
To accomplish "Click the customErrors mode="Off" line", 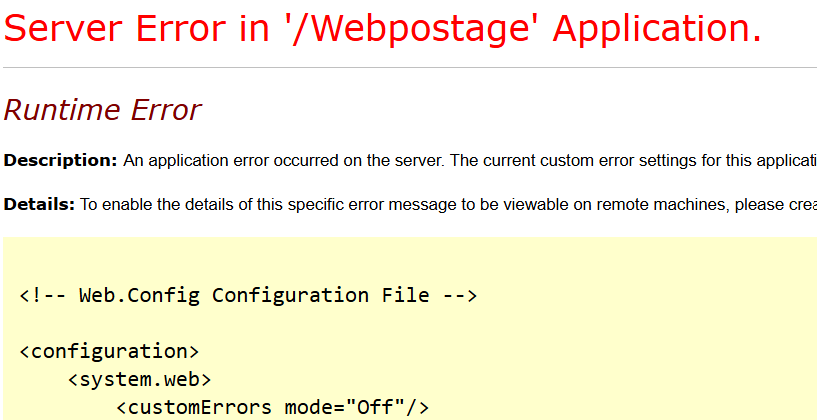I will coord(273,407).
